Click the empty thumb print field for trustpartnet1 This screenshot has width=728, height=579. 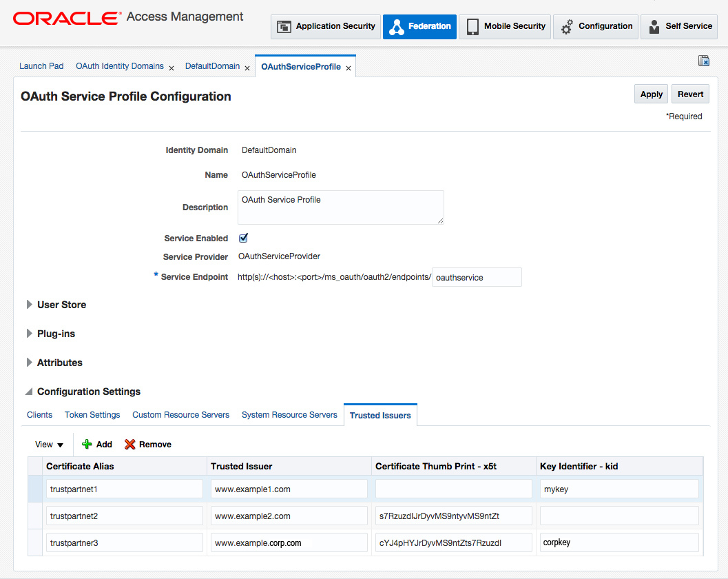coord(454,489)
